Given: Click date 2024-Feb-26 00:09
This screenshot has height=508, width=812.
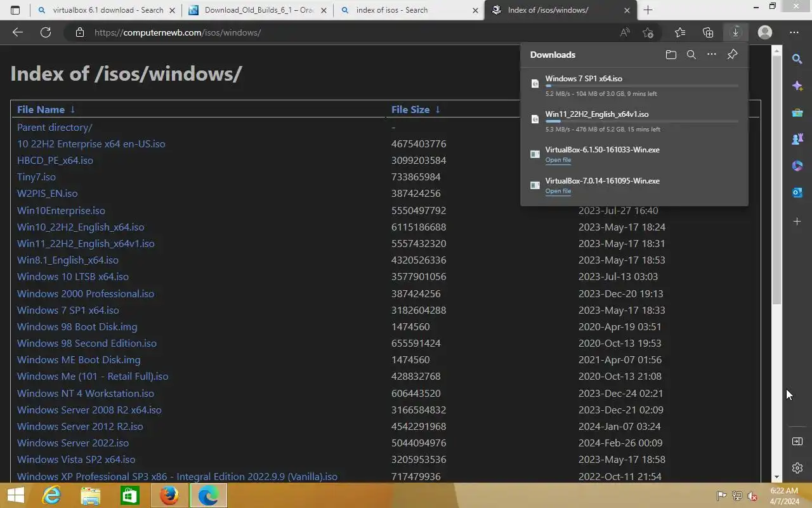Looking at the screenshot, I should click(620, 443).
